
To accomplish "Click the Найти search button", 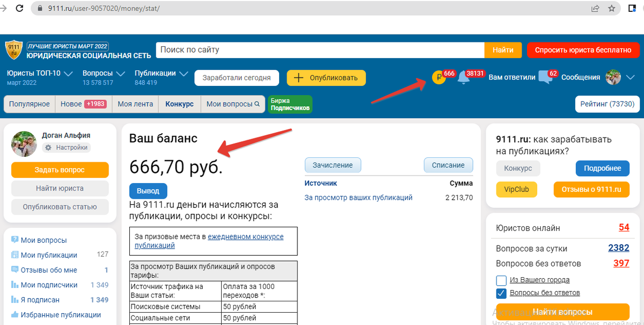I will pos(503,50).
